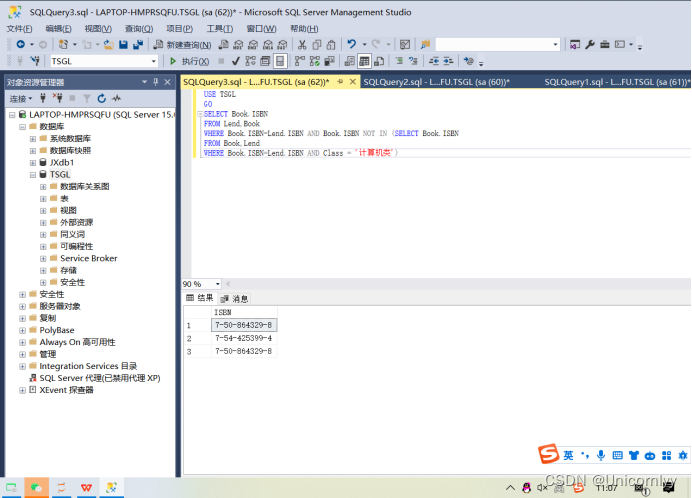Click the Disconnect icon in Object Explorer
Viewport: 692px width, 498px height.
click(57, 98)
